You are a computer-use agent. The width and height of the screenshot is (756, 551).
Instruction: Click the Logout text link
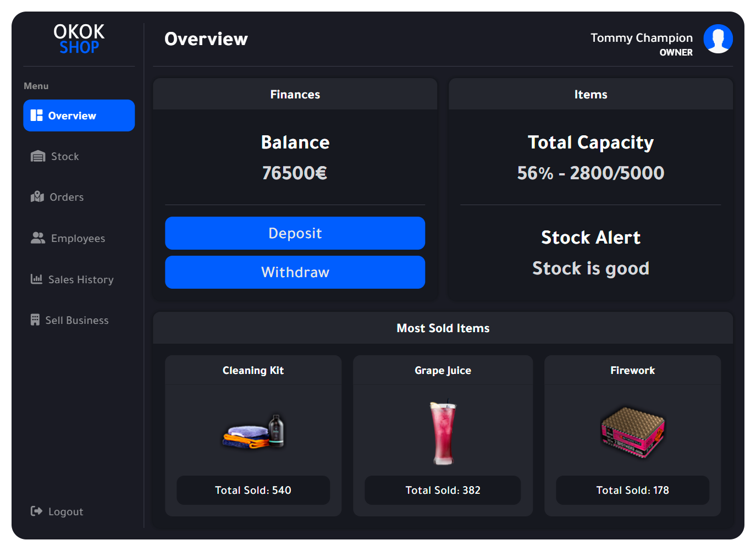(x=66, y=512)
